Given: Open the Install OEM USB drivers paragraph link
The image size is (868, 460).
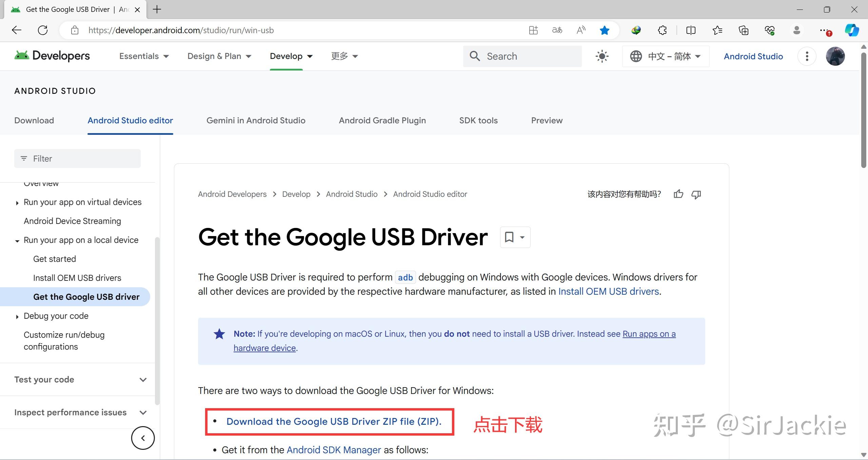Looking at the screenshot, I should 608,291.
